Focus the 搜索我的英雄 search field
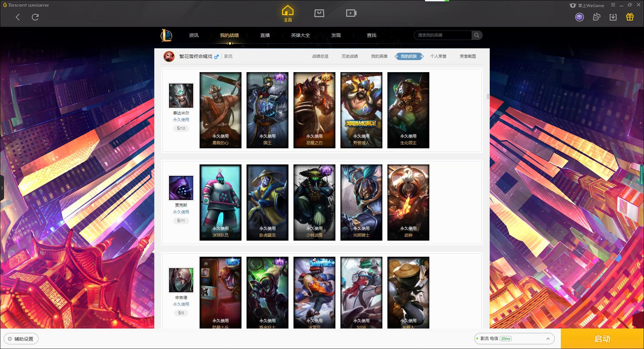This screenshot has height=349, width=644. pos(443,35)
